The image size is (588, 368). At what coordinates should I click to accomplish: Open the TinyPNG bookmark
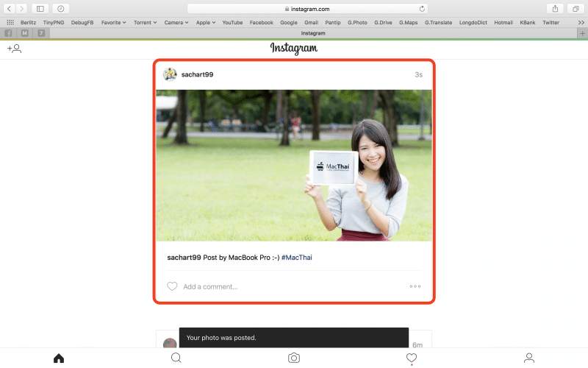(x=54, y=23)
